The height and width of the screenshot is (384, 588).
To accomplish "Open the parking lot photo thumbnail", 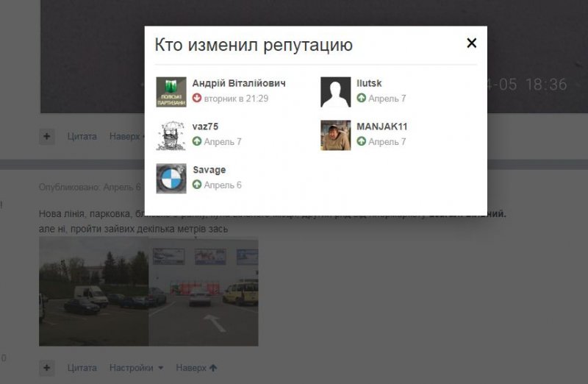I will [148, 291].
